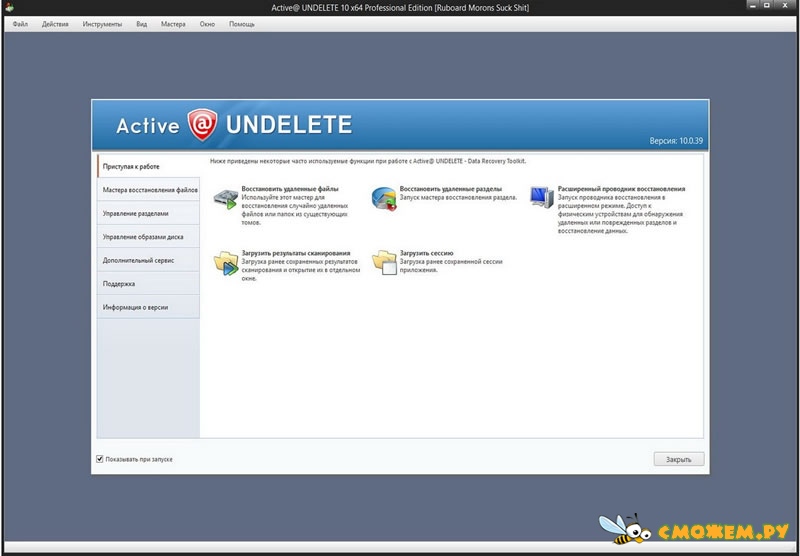
Task: Open the Окно menu
Action: (x=207, y=24)
